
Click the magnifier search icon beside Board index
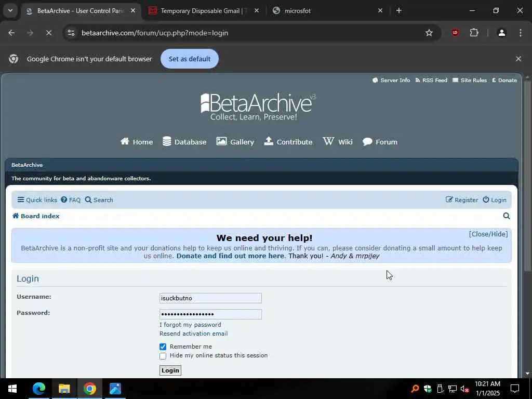point(507,216)
